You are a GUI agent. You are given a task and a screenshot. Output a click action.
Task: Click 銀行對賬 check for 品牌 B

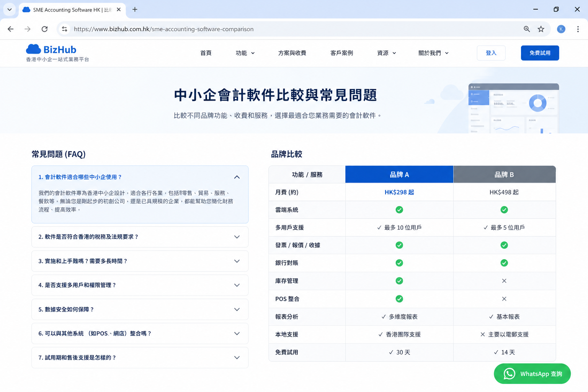pos(504,263)
